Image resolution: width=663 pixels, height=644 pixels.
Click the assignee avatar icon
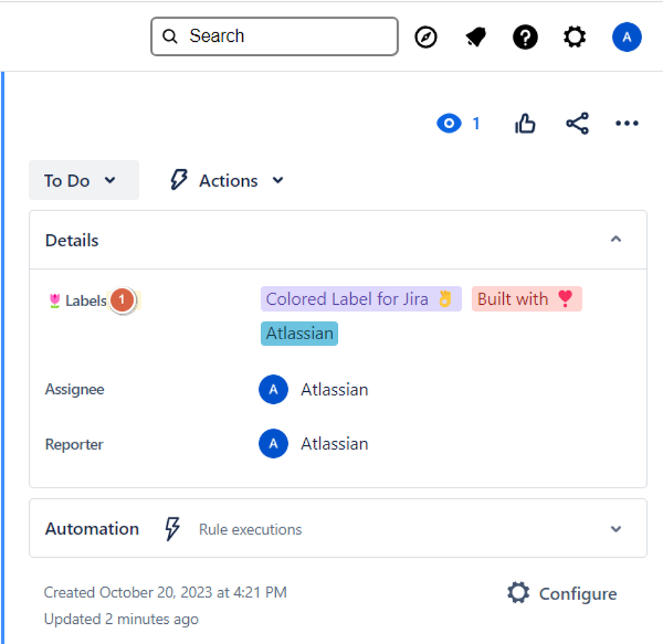click(273, 389)
